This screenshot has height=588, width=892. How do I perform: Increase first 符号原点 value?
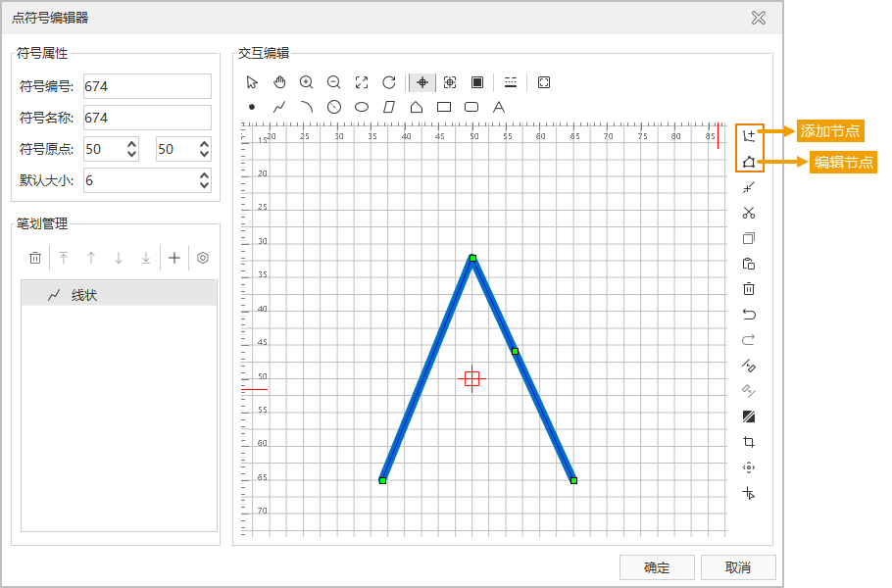point(132,144)
